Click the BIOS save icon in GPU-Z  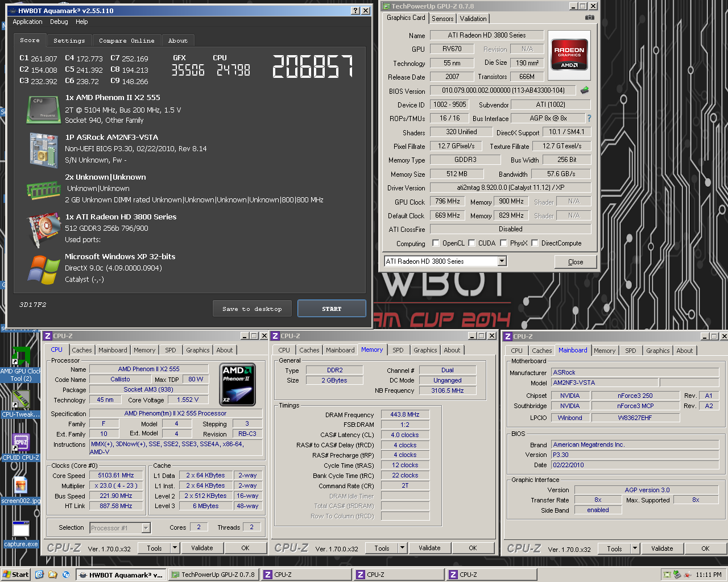[x=584, y=90]
